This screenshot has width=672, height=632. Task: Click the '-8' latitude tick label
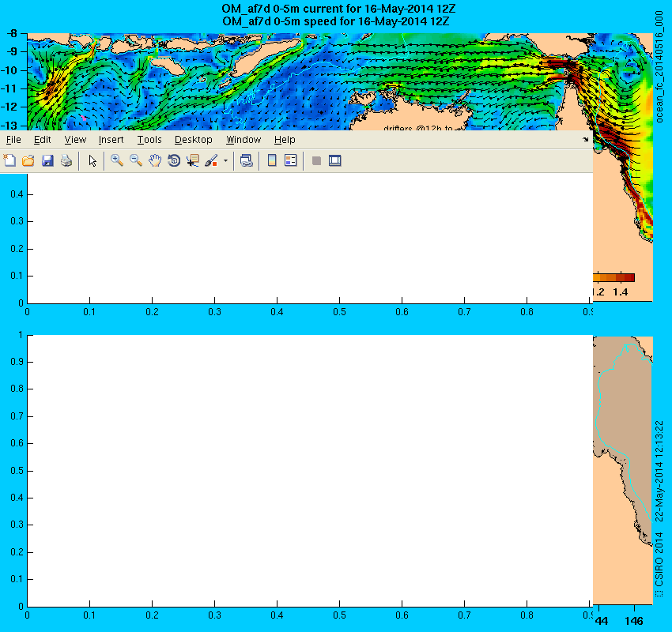tap(12, 33)
